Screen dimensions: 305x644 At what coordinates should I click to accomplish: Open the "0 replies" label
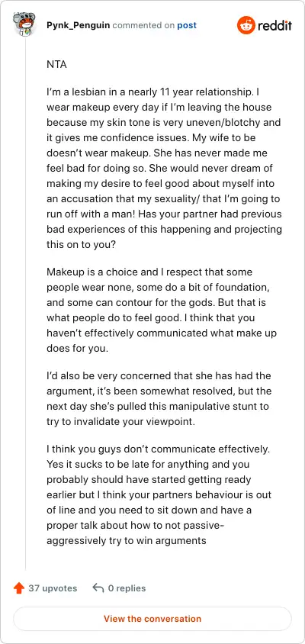[127, 588]
